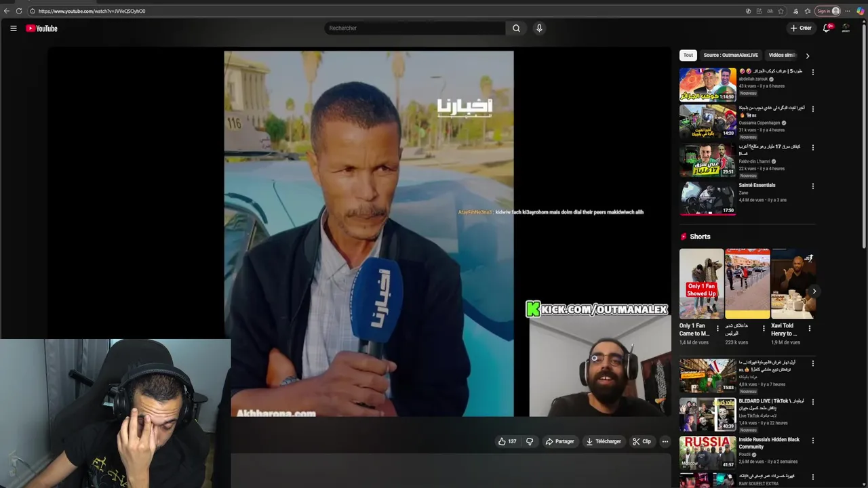Open browser extensions icon in toolbar
868x488 pixels.
coord(795,11)
